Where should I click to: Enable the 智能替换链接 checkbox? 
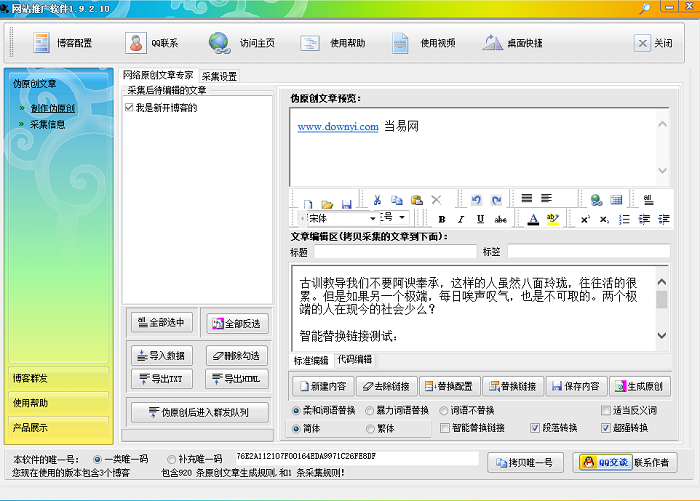point(446,428)
